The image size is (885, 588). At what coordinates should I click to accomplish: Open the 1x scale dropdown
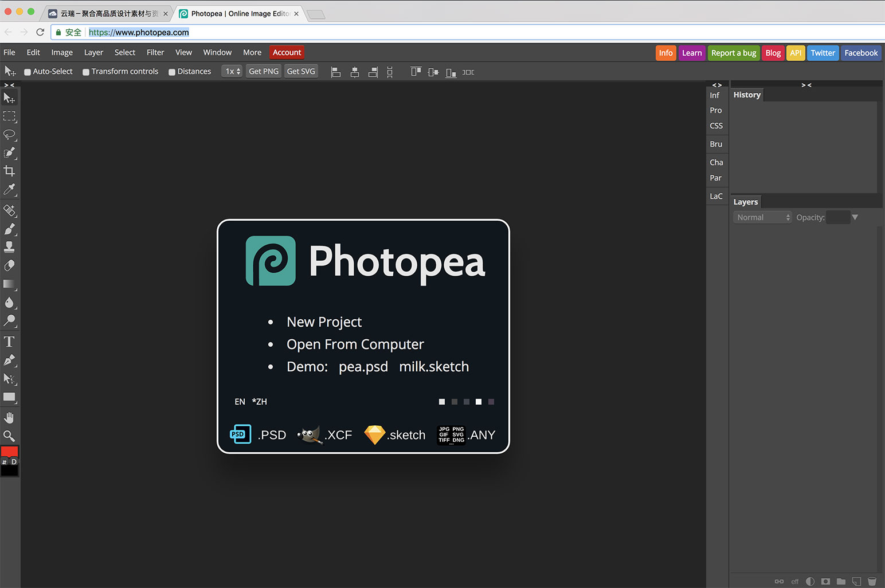click(232, 72)
